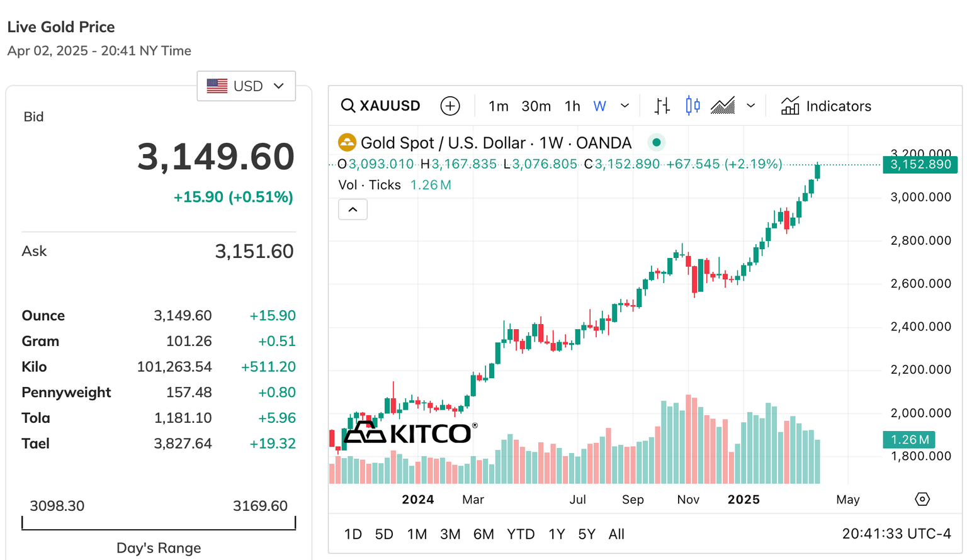Image resolution: width=967 pixels, height=560 pixels.
Task: Select the 5Y date range
Action: (x=587, y=534)
